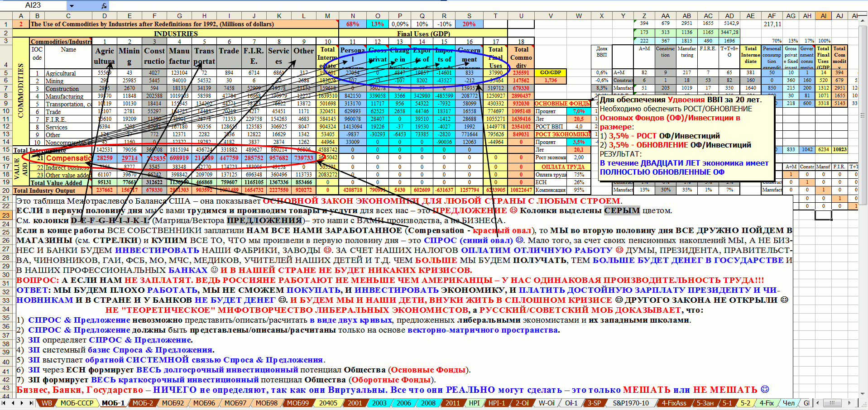Open the HPI sheet tab
The height and width of the screenshot is (410, 868).
point(474,403)
